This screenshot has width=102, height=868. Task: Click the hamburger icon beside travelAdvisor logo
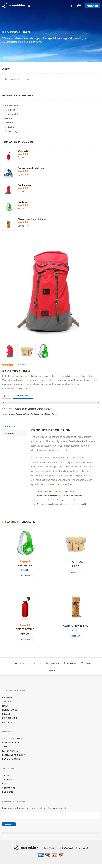[x=29, y=6]
